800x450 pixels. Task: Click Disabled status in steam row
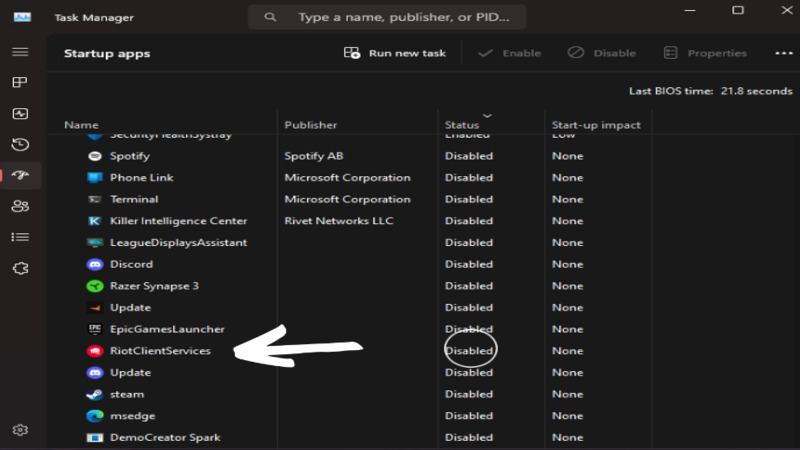[469, 394]
